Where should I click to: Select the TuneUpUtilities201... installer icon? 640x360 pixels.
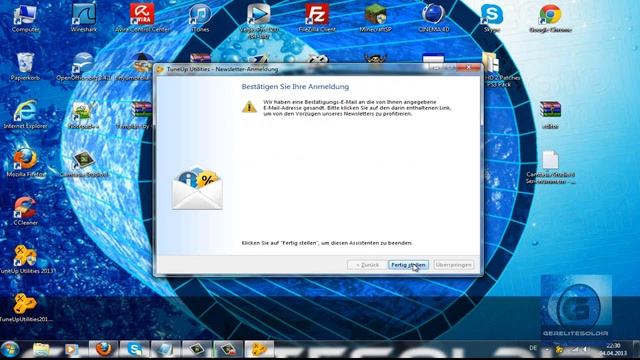click(25, 307)
